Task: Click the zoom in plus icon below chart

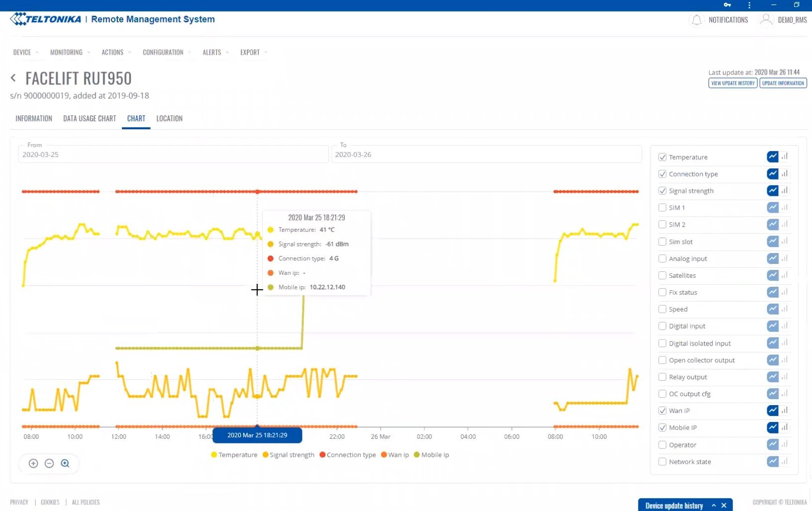Action: [x=33, y=463]
